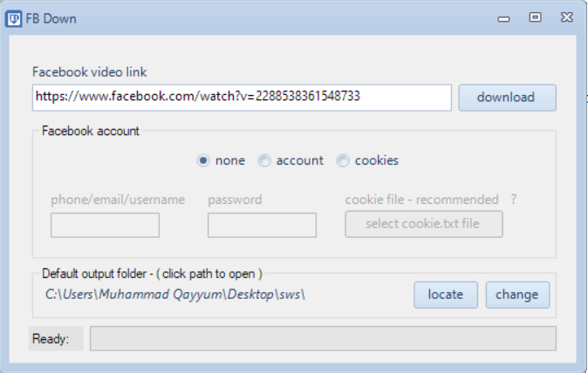Click the 'Facebook video link' label

point(89,72)
